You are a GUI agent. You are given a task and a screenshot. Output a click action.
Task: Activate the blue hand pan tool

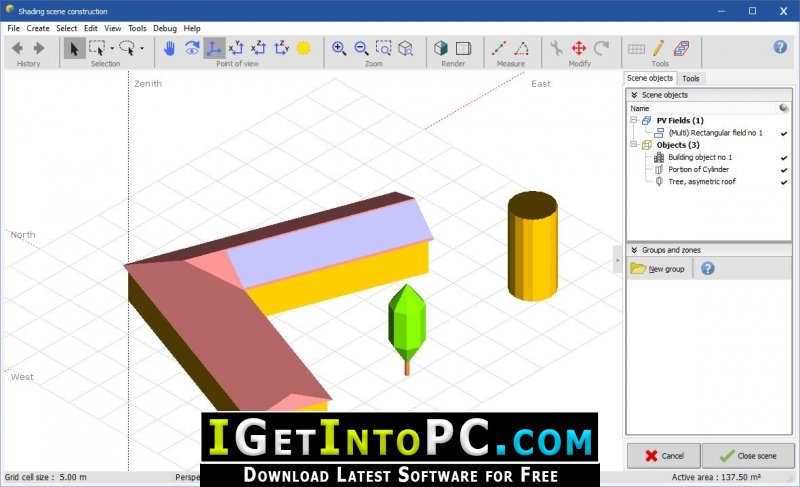[x=169, y=48]
